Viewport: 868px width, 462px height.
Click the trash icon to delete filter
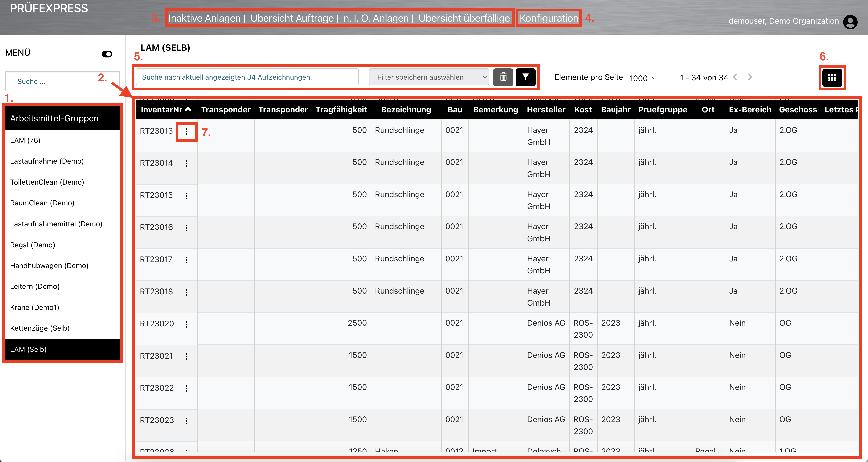click(503, 77)
